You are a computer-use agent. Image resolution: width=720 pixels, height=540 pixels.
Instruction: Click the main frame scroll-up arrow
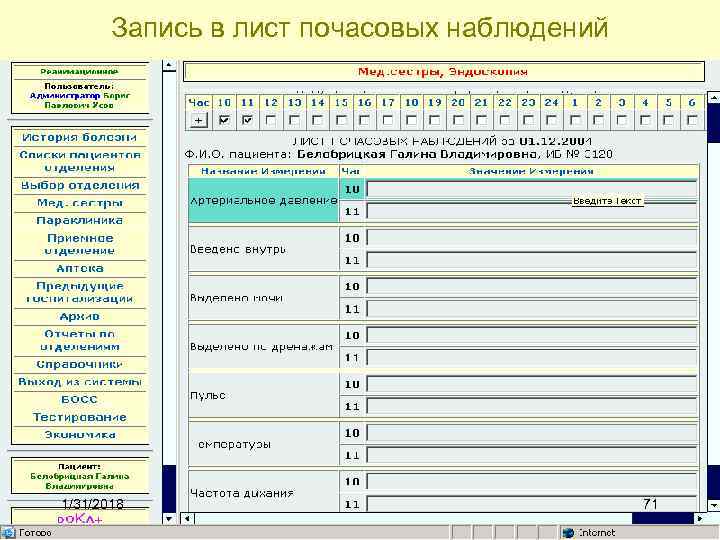point(714,97)
